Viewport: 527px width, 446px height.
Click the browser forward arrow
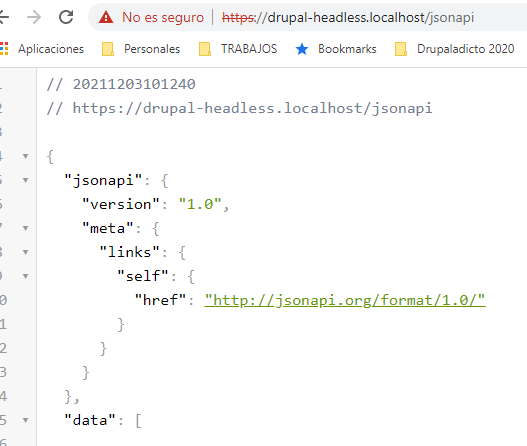[x=34, y=17]
